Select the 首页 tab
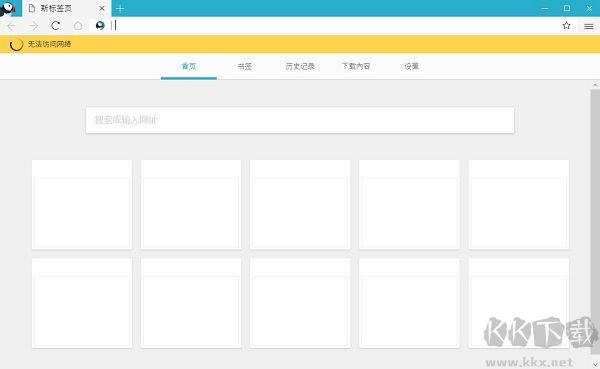This screenshot has width=600, height=369. tap(189, 66)
